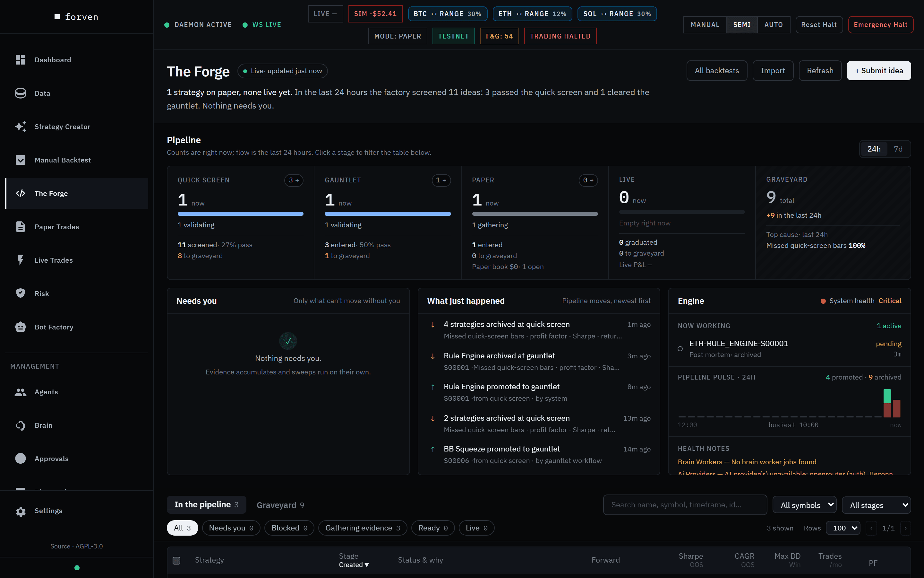Open Paper Trades document icon
The width and height of the screenshot is (924, 578).
tap(20, 227)
